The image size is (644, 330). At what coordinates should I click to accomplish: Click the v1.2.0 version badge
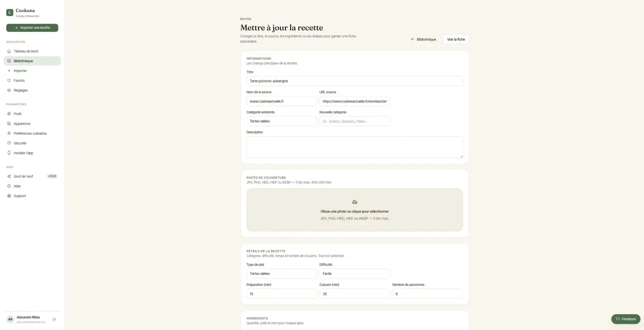pos(52,176)
